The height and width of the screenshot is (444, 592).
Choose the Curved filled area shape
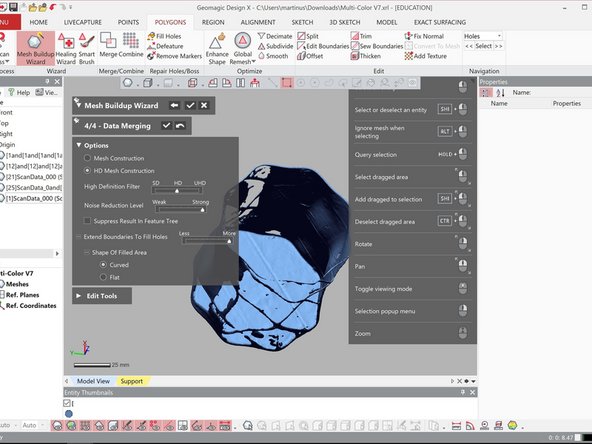(103, 265)
